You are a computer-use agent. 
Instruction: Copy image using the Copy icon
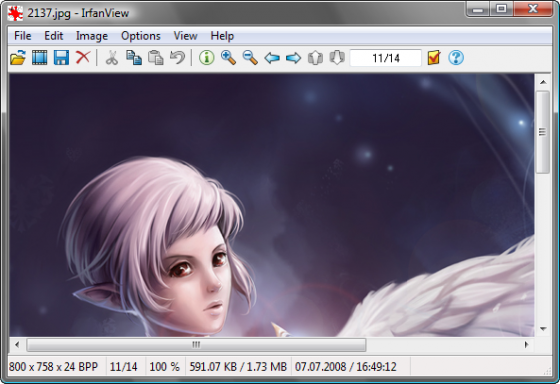tap(134, 58)
